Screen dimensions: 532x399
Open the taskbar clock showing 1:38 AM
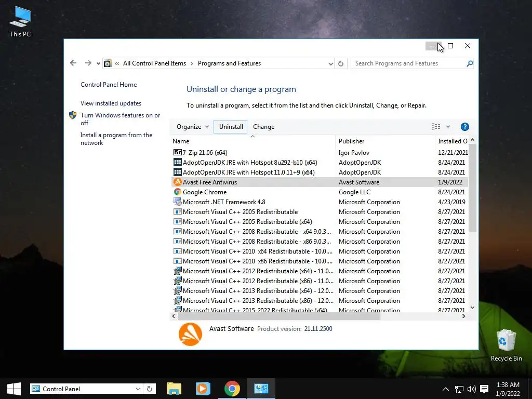(508, 389)
